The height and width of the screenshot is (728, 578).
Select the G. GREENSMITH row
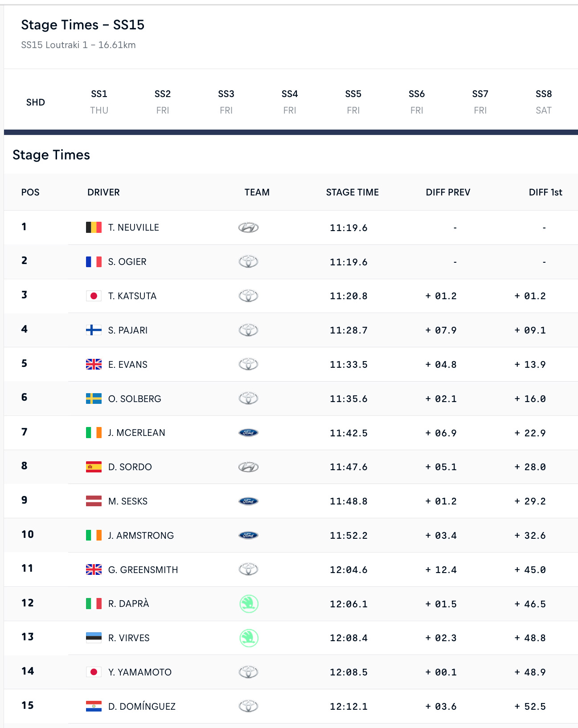pos(291,569)
